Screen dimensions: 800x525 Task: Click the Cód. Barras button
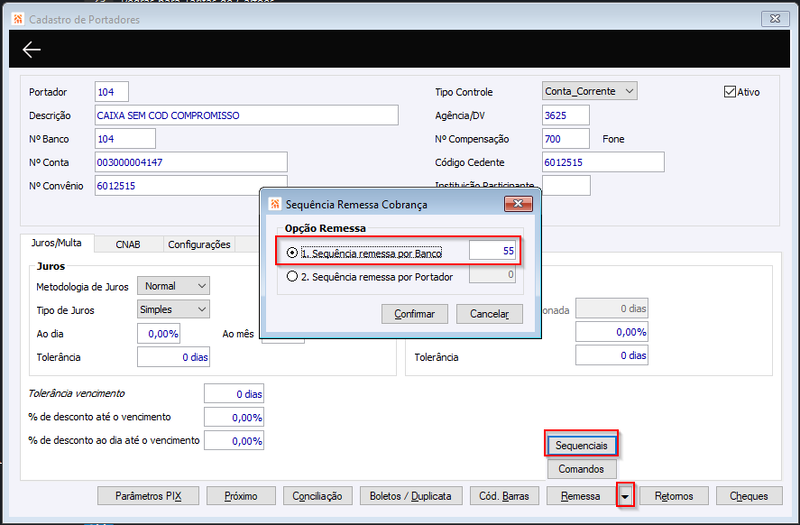point(504,496)
